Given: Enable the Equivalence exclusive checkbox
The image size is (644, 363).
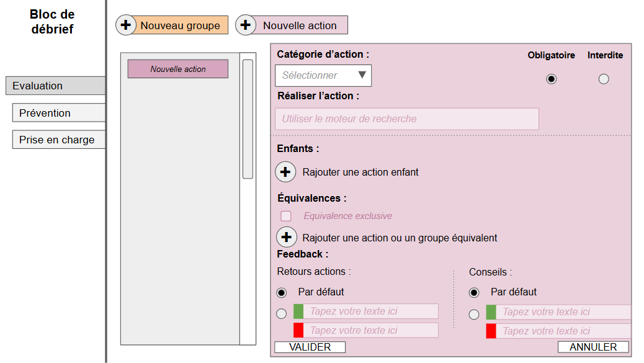Looking at the screenshot, I should click(x=286, y=216).
